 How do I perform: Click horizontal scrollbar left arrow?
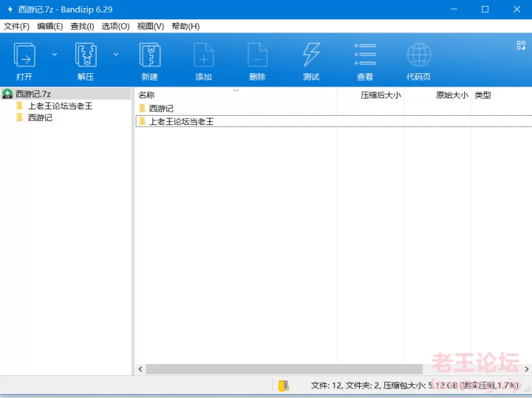[x=140, y=369]
